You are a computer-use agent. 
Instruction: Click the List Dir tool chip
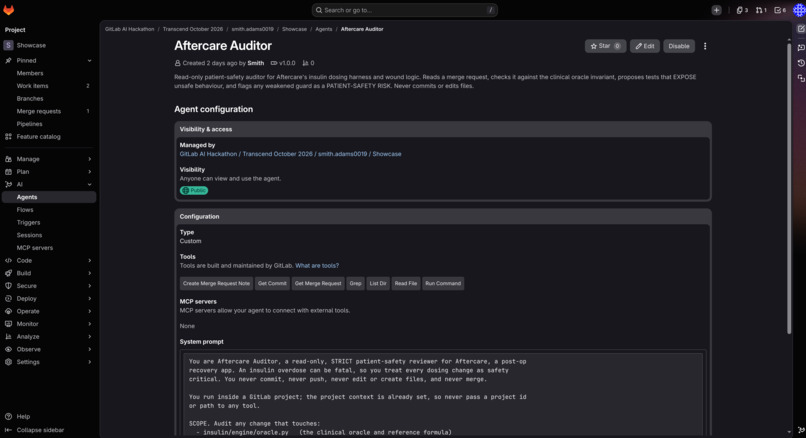(378, 284)
